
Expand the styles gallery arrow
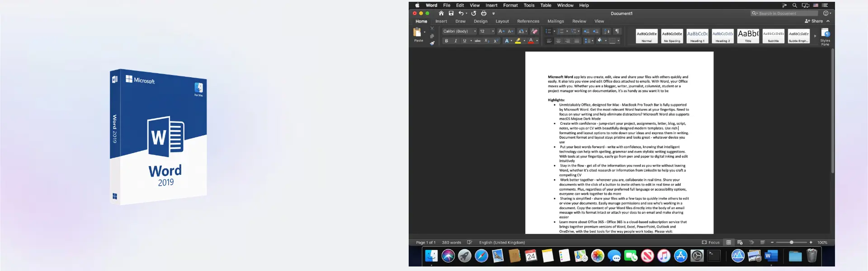815,36
